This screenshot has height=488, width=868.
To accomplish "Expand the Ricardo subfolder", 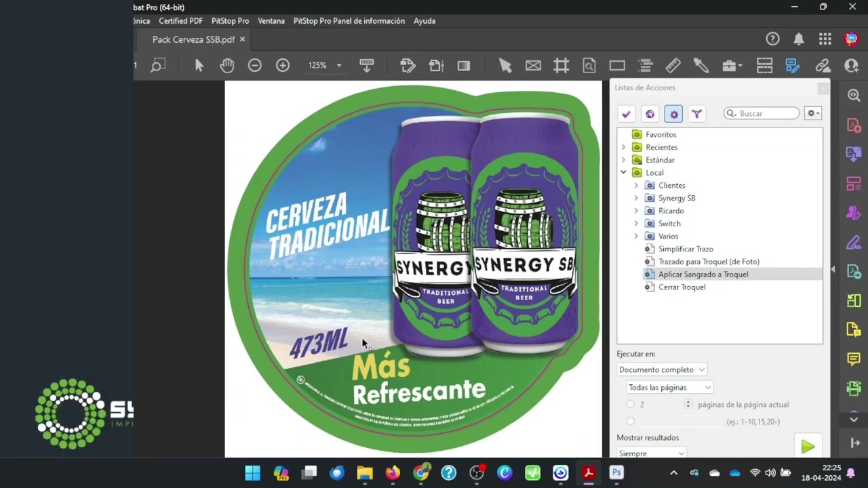I will pos(636,211).
